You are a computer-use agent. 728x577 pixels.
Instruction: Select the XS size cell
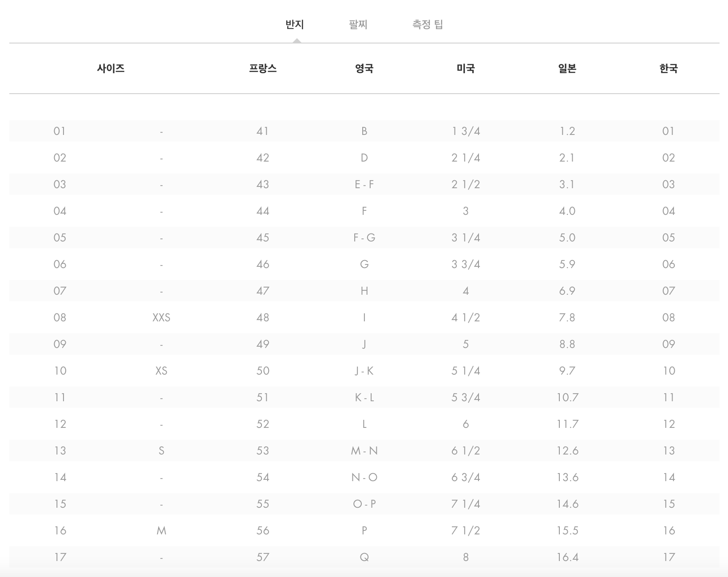[x=161, y=371]
